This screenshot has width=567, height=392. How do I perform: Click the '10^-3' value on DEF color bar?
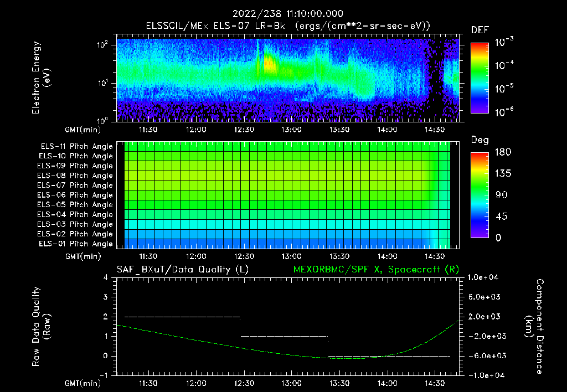504,42
